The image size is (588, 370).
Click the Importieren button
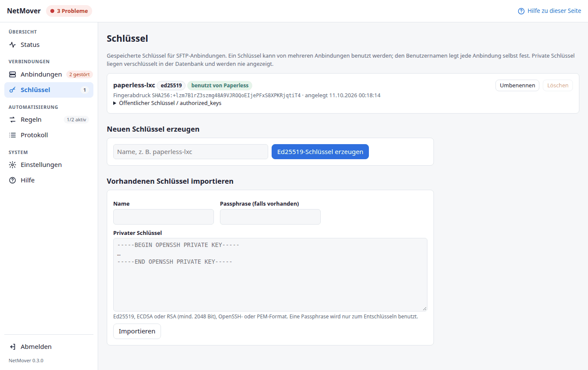point(137,331)
